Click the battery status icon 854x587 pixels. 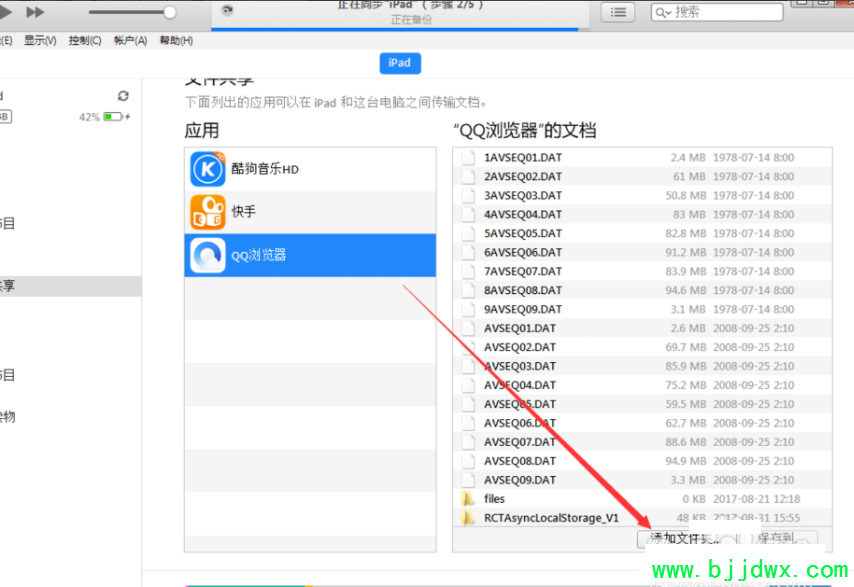113,117
